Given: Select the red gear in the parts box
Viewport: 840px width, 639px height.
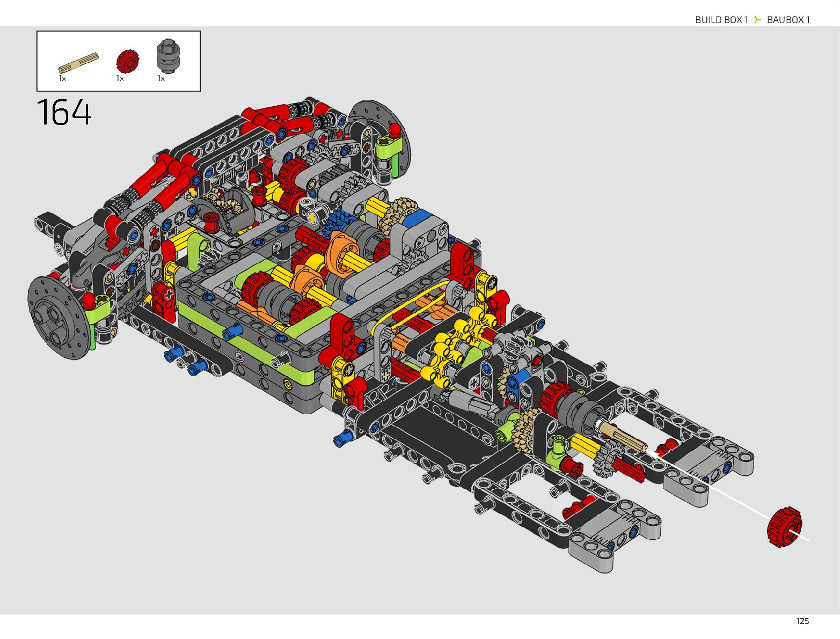Looking at the screenshot, I should pyautogui.click(x=128, y=61).
